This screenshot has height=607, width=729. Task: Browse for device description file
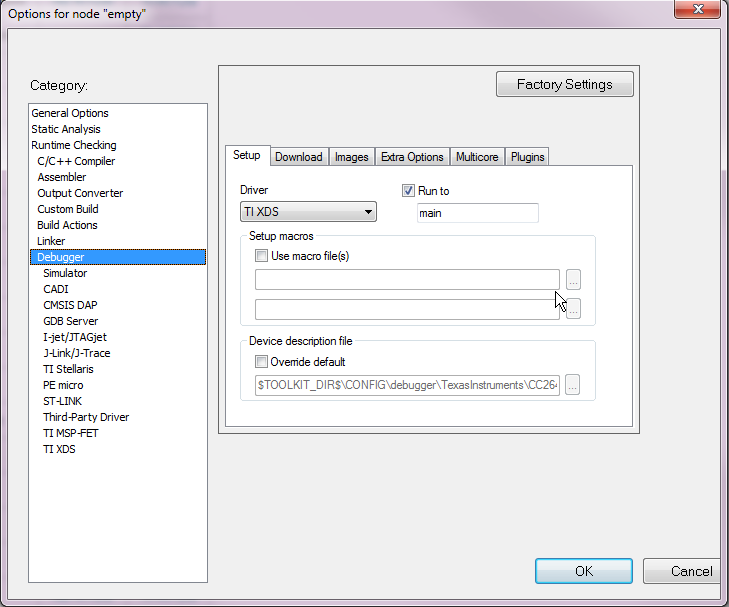pyautogui.click(x=573, y=385)
